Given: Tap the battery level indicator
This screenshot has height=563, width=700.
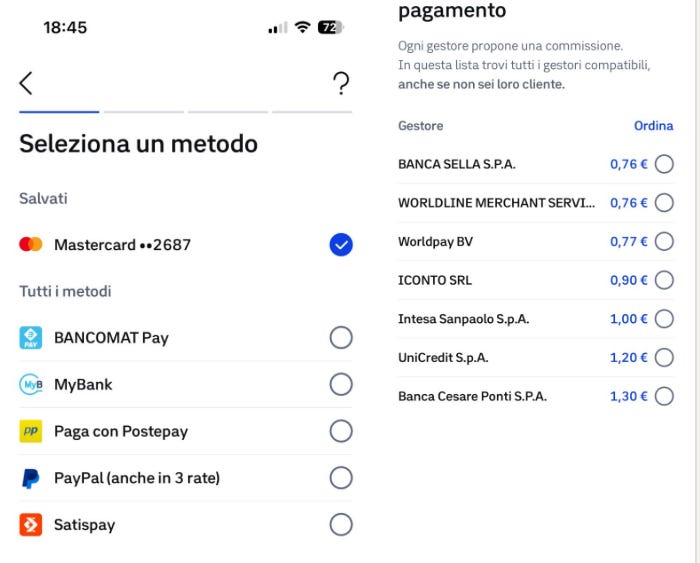Looking at the screenshot, I should [330, 27].
